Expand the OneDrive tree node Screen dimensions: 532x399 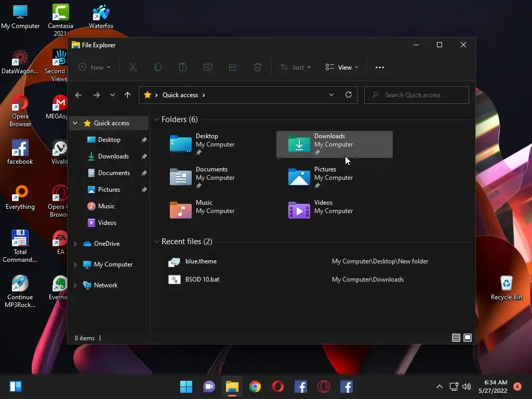click(75, 244)
